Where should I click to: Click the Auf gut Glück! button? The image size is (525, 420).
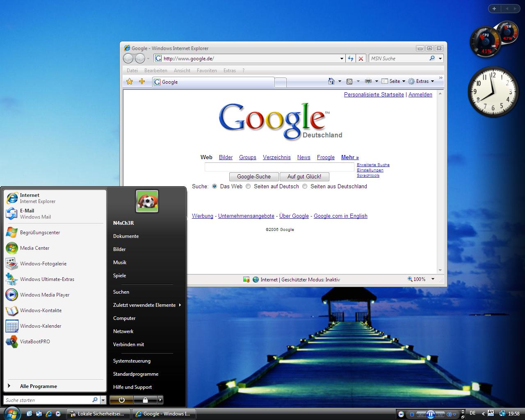pos(304,177)
